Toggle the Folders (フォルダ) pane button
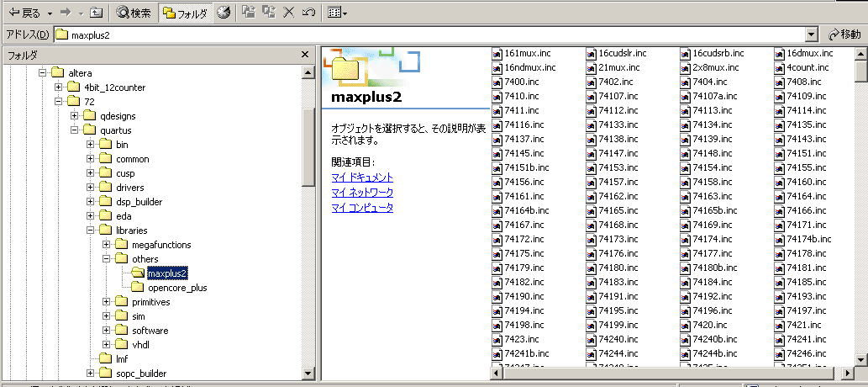 coord(186,13)
